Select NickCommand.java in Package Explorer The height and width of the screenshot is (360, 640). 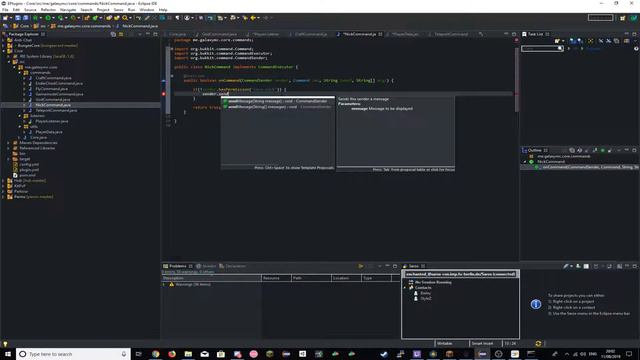[x=53, y=105]
